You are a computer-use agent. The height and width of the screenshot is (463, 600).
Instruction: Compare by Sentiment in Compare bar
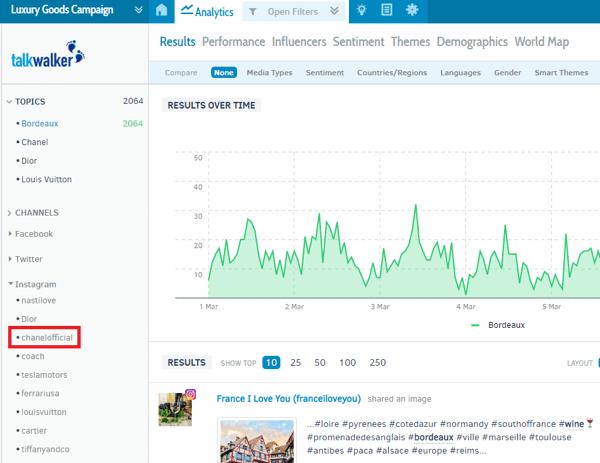point(324,73)
